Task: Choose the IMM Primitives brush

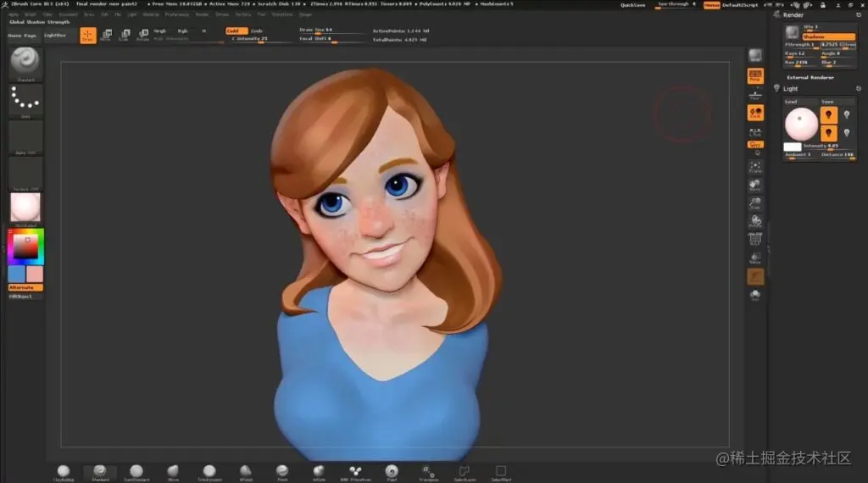Action: (x=355, y=473)
